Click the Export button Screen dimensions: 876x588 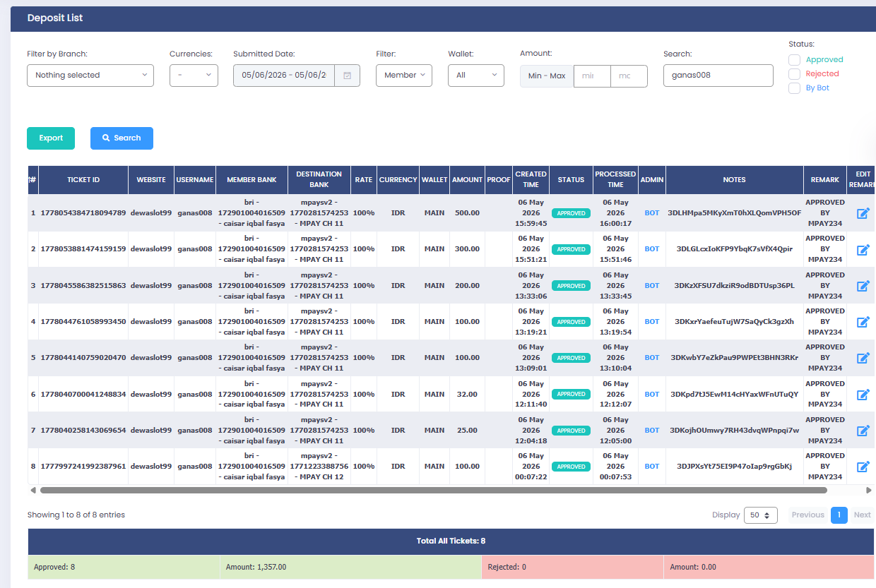51,138
